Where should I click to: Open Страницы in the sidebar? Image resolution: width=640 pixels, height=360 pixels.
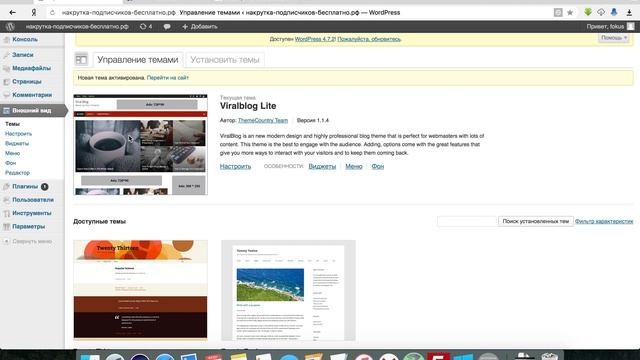click(27, 82)
